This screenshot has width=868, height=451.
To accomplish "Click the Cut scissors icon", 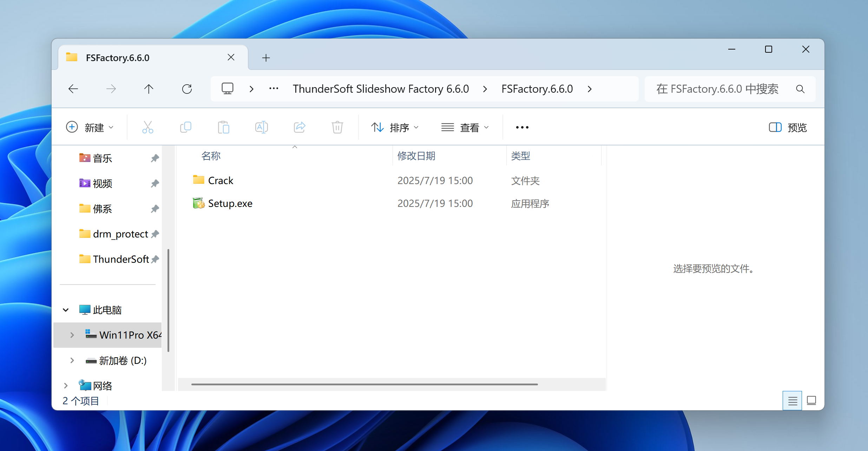I will tap(147, 127).
